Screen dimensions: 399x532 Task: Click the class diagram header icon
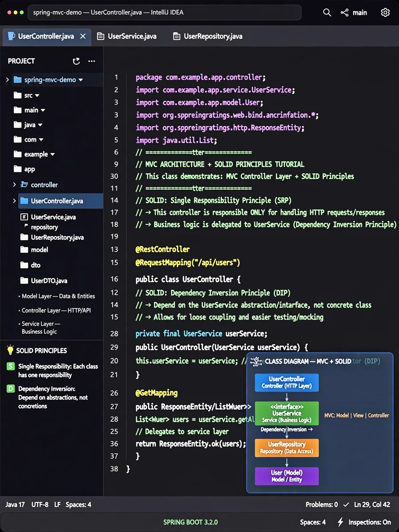(x=256, y=361)
